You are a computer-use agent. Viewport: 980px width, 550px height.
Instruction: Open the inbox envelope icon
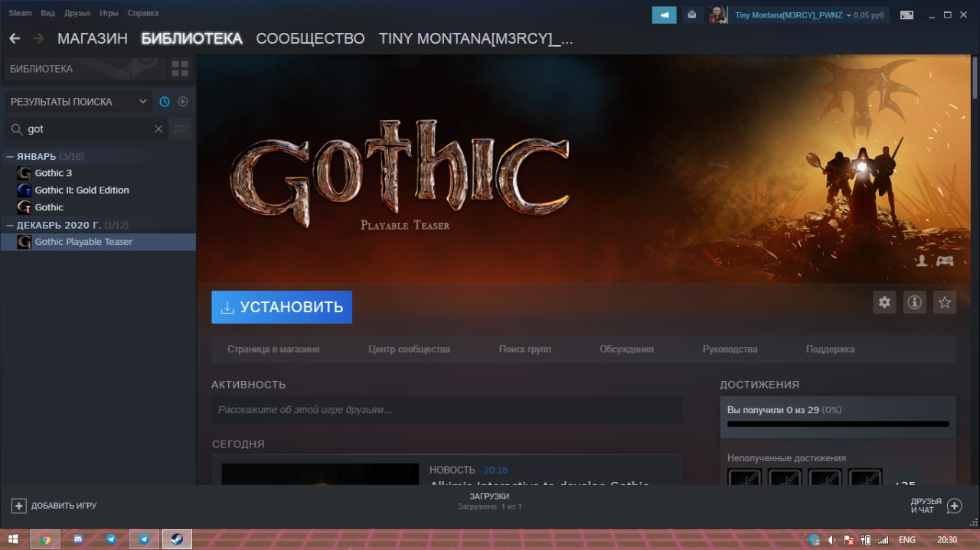tap(692, 15)
